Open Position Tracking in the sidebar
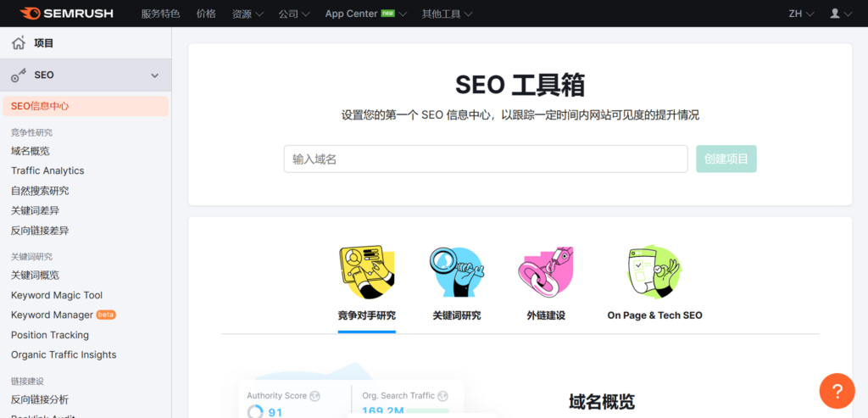 [50, 335]
